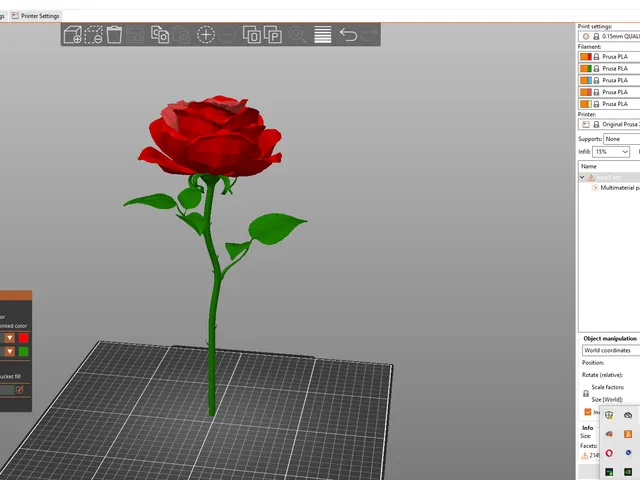Click the red color box in the painting panel
The width and height of the screenshot is (640, 480).
(x=23, y=338)
